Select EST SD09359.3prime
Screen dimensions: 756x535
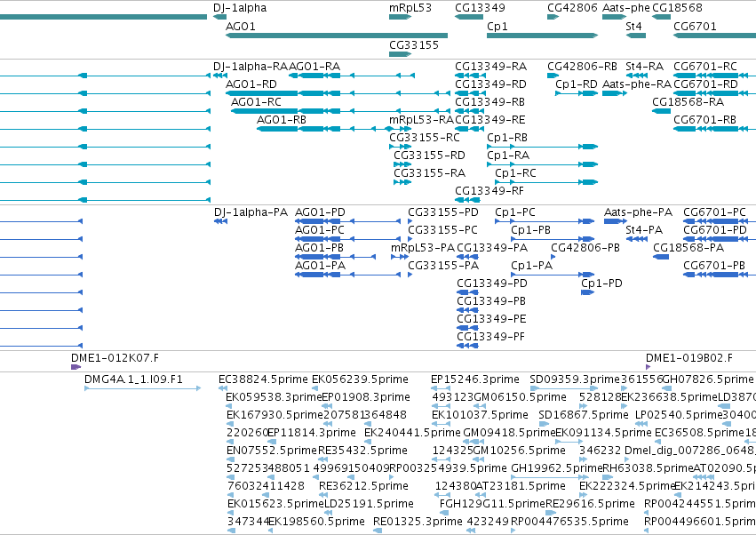coord(574,379)
